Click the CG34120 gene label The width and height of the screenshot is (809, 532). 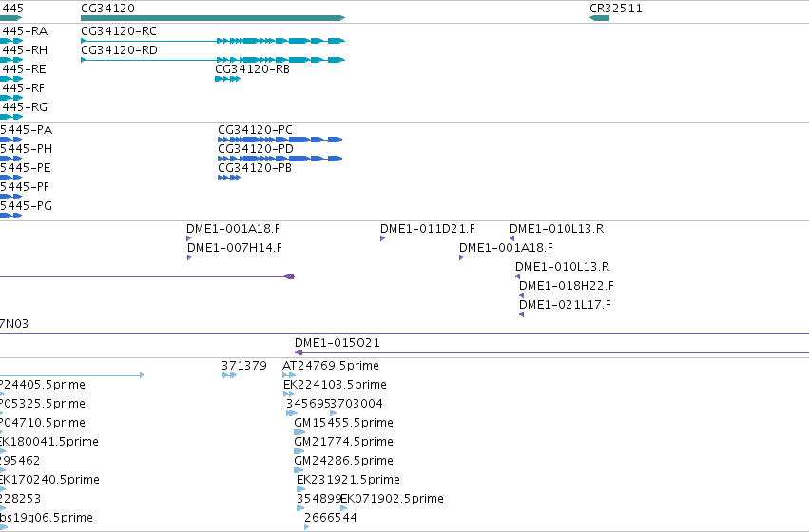[107, 9]
